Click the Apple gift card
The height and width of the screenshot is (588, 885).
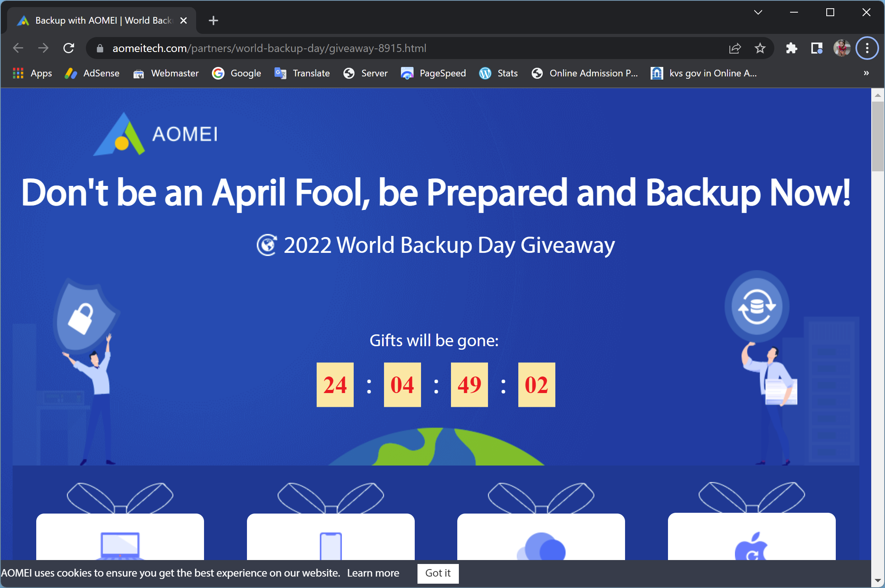[x=752, y=536]
